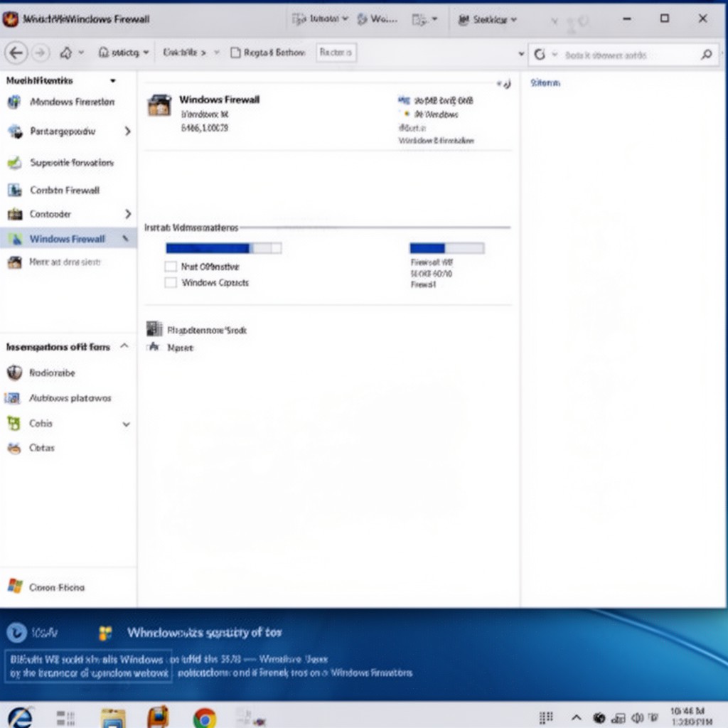Click the grid dots icon in the system tray

[x=546, y=718]
